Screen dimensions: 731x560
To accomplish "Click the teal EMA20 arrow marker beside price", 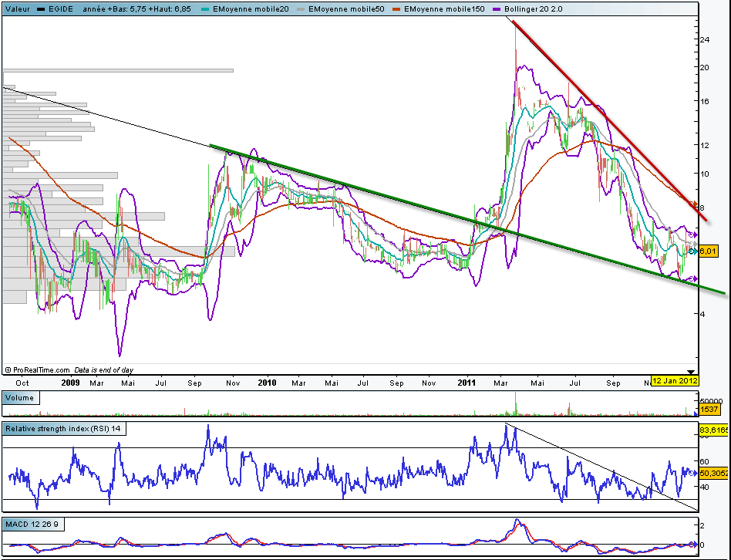I will click(x=693, y=251).
